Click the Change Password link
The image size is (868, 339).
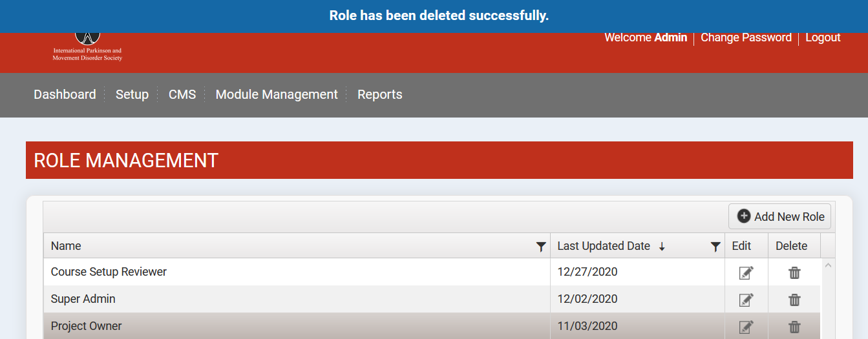[x=746, y=37]
